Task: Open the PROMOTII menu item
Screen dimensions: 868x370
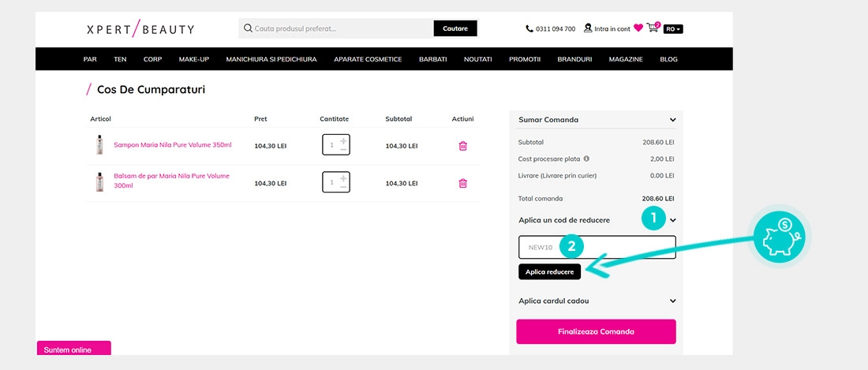Action: [x=524, y=59]
